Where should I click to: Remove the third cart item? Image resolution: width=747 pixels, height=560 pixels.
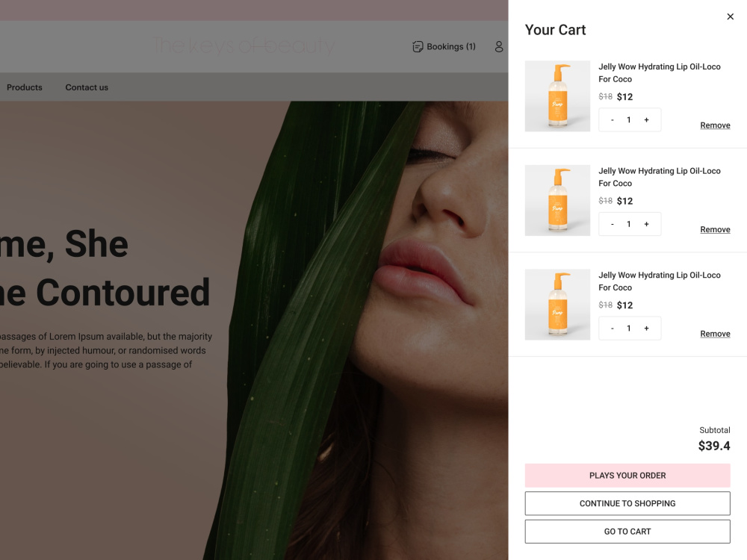point(715,334)
